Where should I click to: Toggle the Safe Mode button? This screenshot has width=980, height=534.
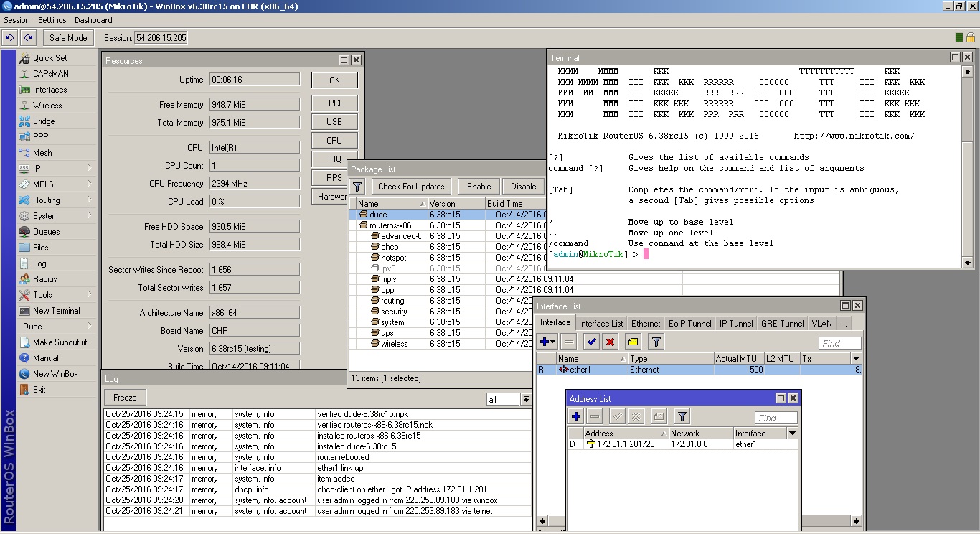point(68,38)
